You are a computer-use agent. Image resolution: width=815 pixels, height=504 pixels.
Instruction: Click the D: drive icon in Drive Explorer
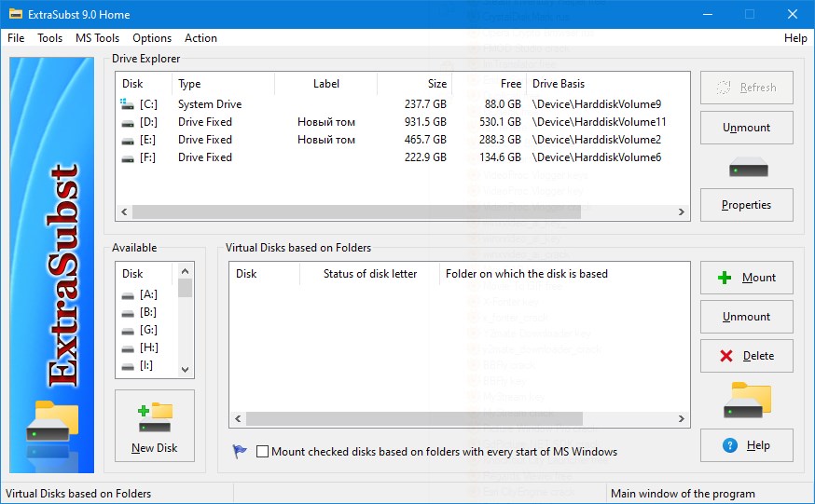[128, 124]
